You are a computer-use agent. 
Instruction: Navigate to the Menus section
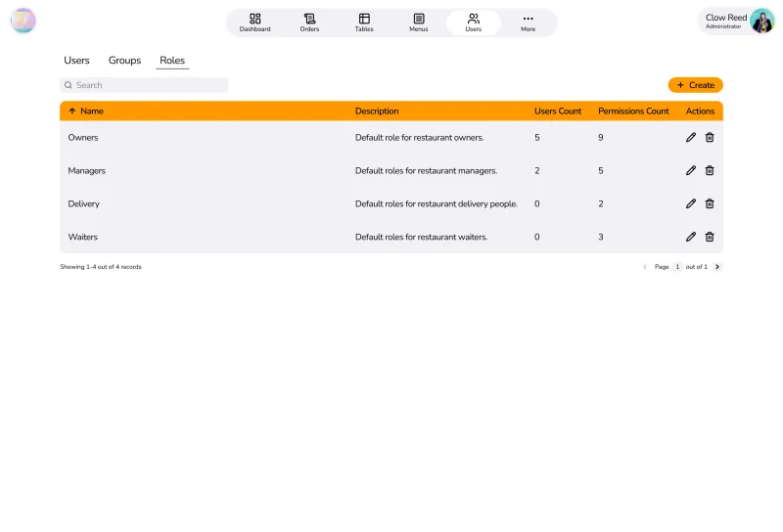coord(419,22)
